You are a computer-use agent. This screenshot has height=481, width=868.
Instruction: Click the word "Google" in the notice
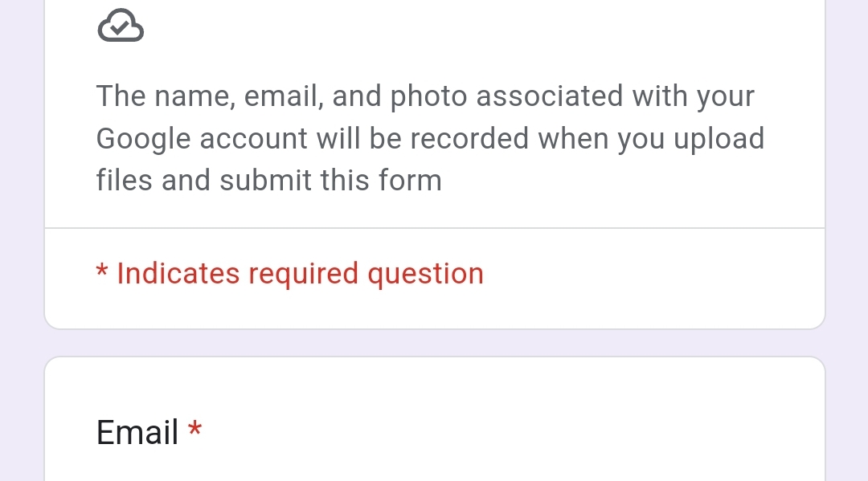(x=143, y=139)
